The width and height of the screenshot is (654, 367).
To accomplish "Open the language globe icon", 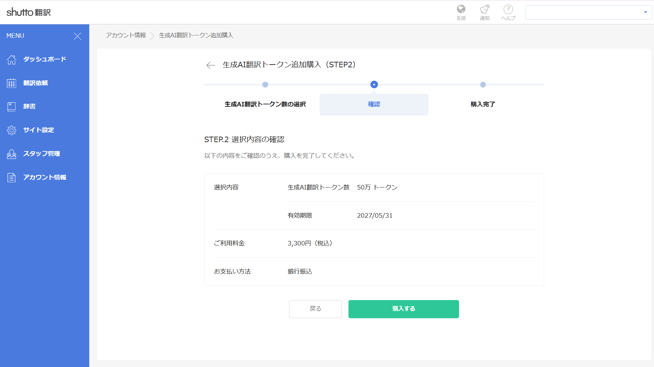I will [x=461, y=9].
